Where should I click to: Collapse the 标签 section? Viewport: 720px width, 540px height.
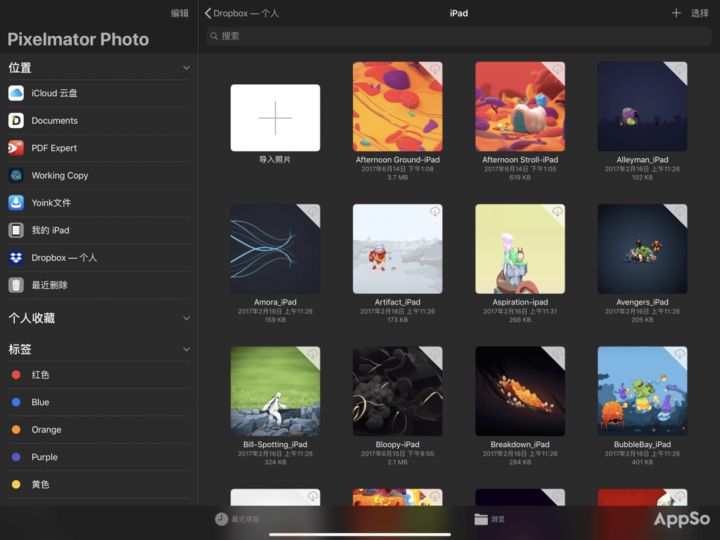click(x=186, y=350)
